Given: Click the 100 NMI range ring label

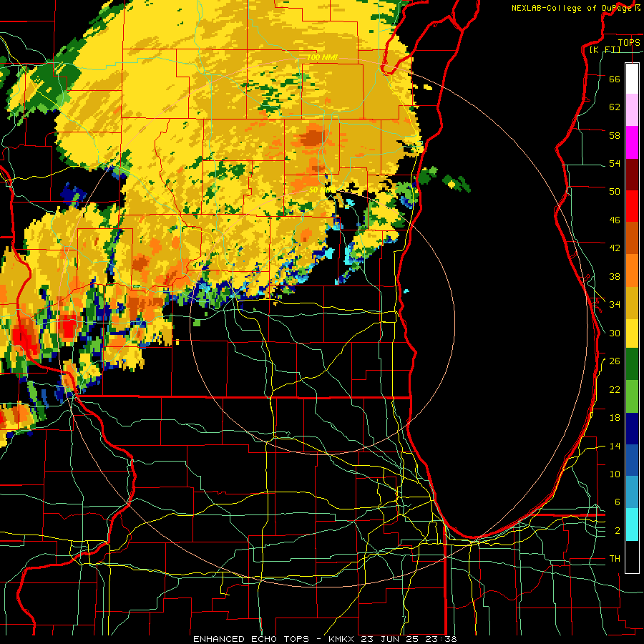Looking at the screenshot, I should [323, 57].
